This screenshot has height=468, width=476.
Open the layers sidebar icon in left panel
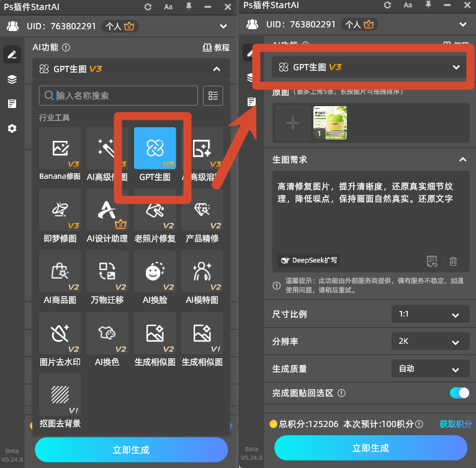(12, 79)
